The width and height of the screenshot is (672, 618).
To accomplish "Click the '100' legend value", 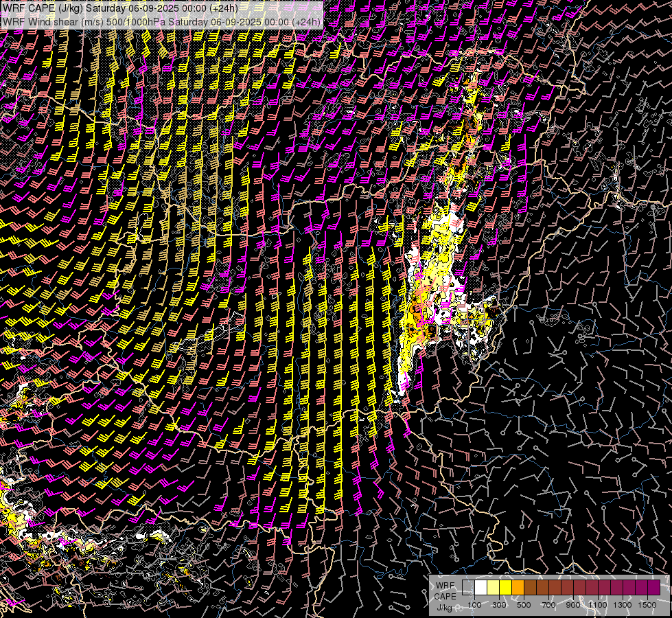I will [474, 605].
